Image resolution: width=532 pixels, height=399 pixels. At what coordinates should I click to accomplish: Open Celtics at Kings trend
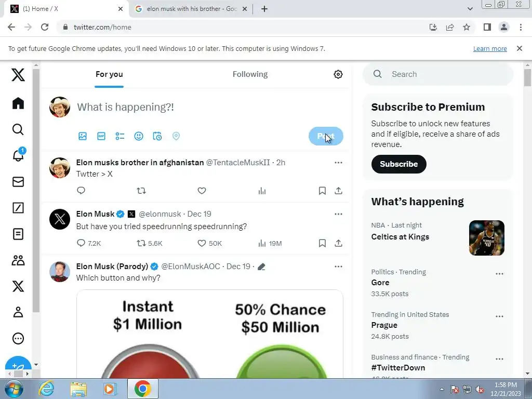coord(400,237)
